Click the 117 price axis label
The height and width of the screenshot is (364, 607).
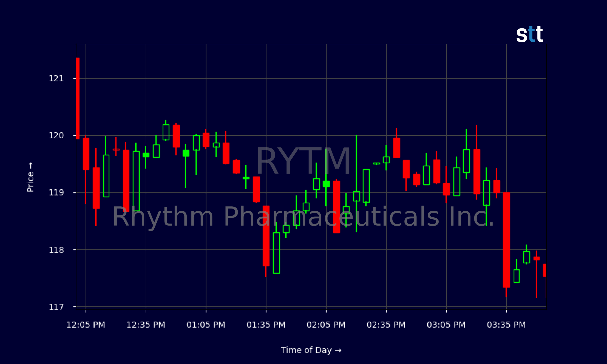56,307
